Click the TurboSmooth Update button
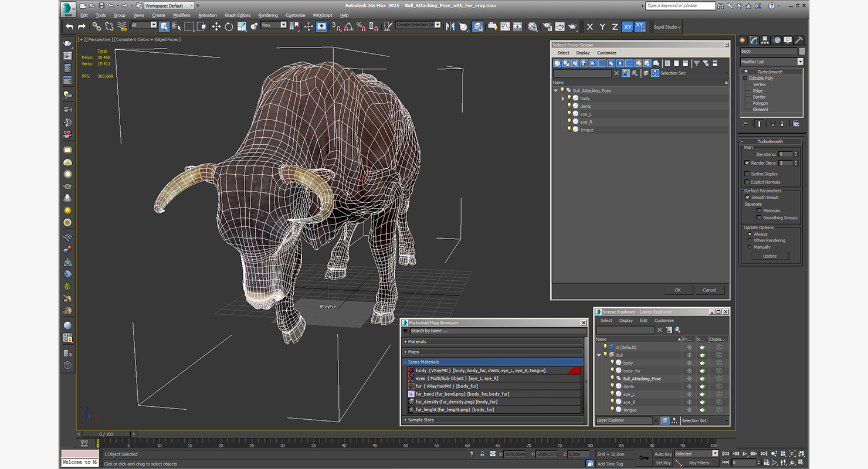This screenshot has height=469, width=868. tap(769, 256)
